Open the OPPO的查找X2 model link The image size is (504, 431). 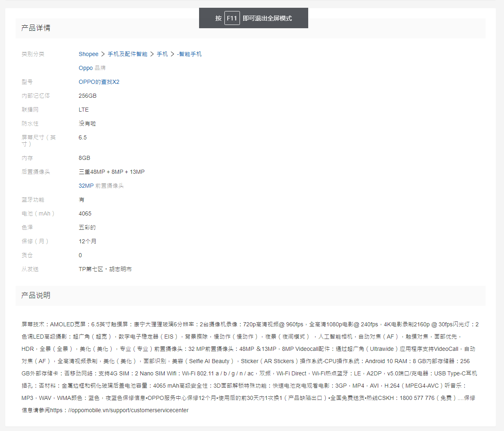(x=99, y=82)
